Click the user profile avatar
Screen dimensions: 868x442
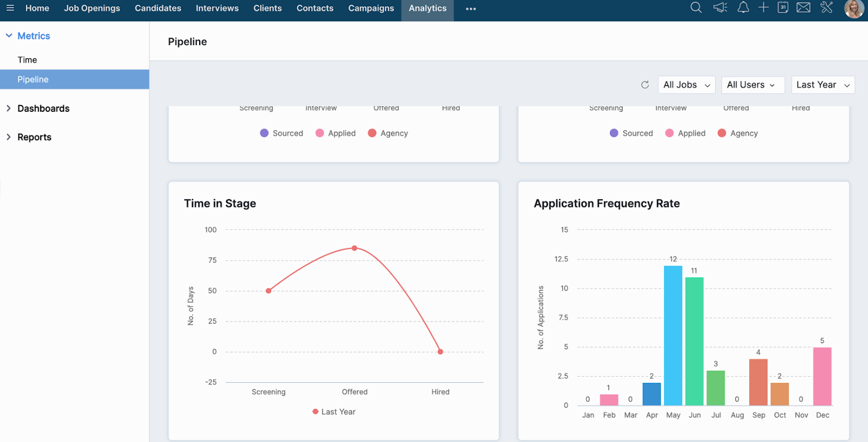854,9
